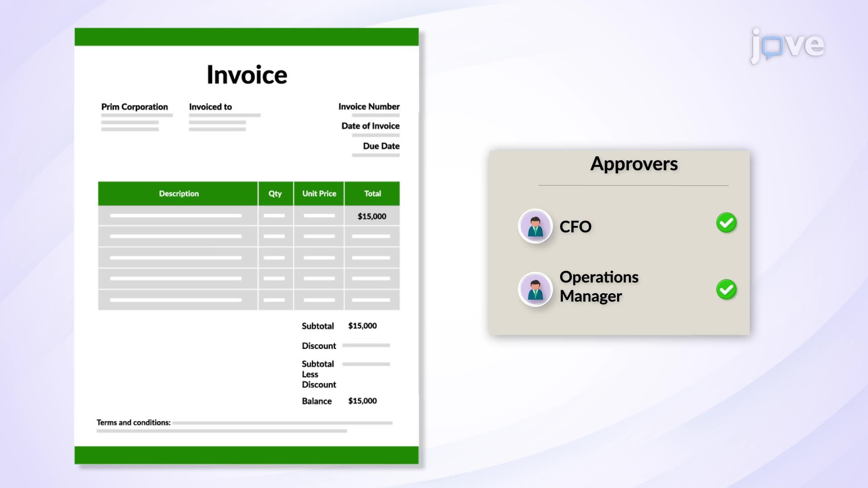Click the green invoice header bar
The image size is (868, 488).
tap(247, 38)
